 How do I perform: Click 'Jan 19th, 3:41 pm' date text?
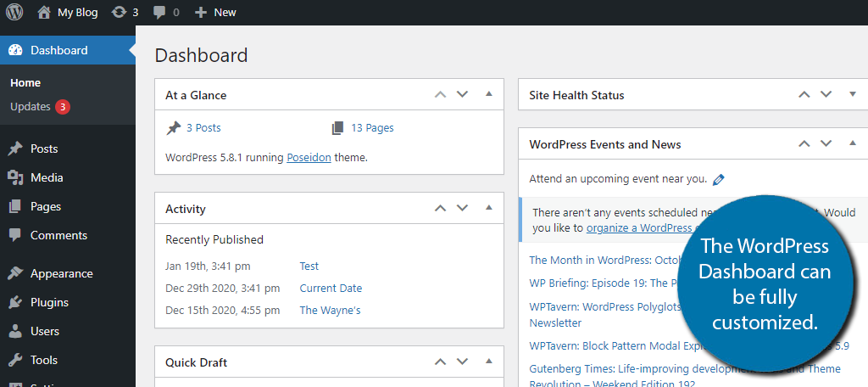coord(208,266)
